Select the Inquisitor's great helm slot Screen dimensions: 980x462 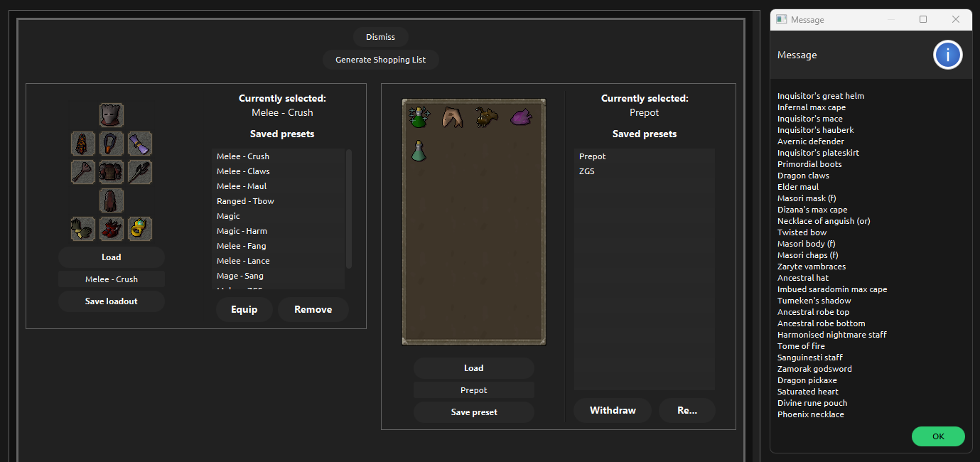[x=112, y=114]
